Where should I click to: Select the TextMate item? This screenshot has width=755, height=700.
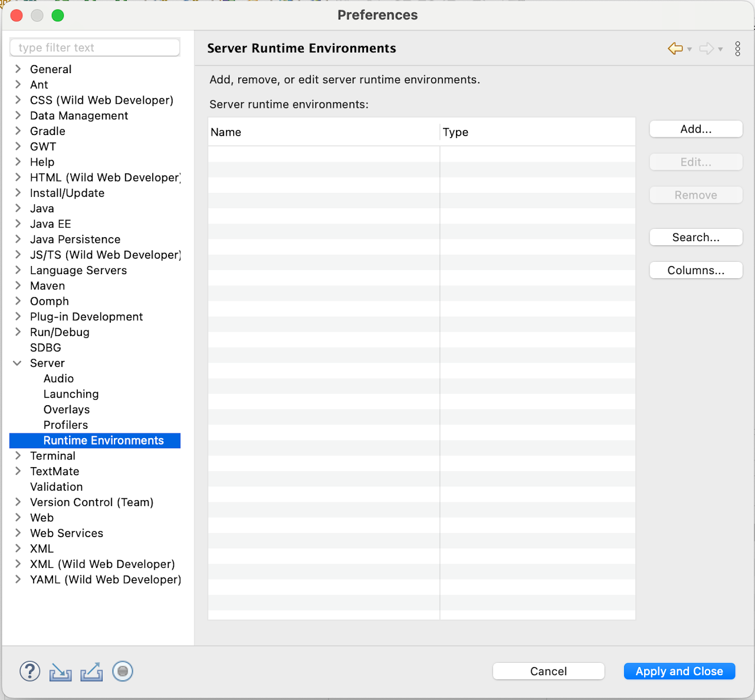54,471
